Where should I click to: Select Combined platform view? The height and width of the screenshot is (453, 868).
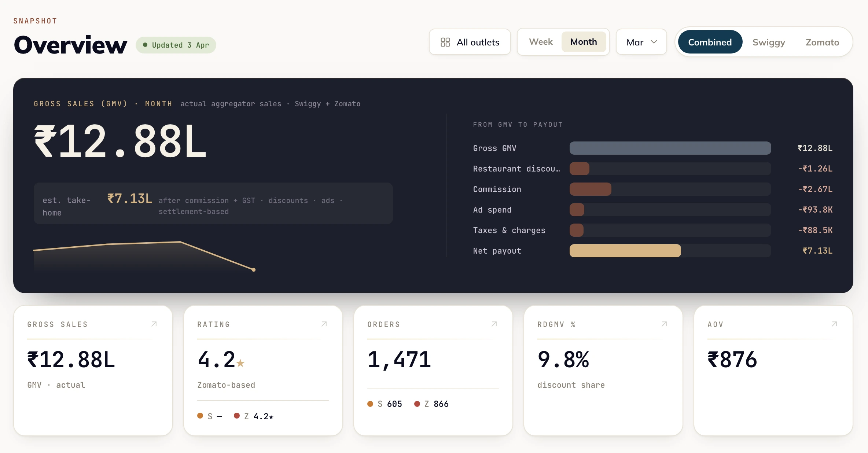click(710, 42)
